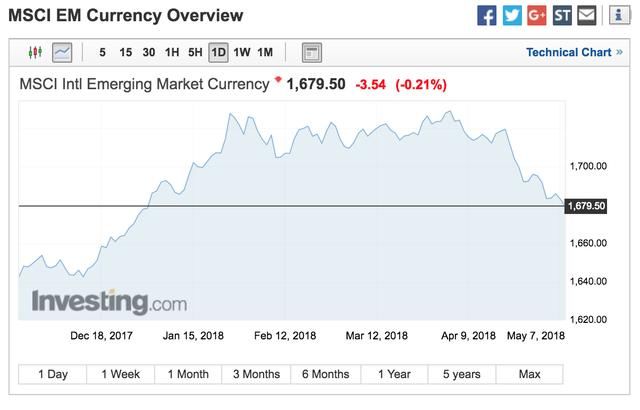640x410 pixels.
Task: Click the StockTwits share icon
Action: pyautogui.click(x=562, y=15)
